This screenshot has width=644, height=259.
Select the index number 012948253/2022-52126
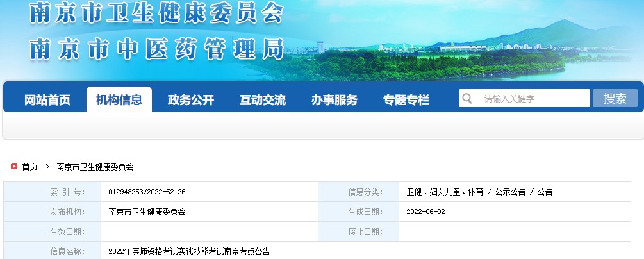147,192
